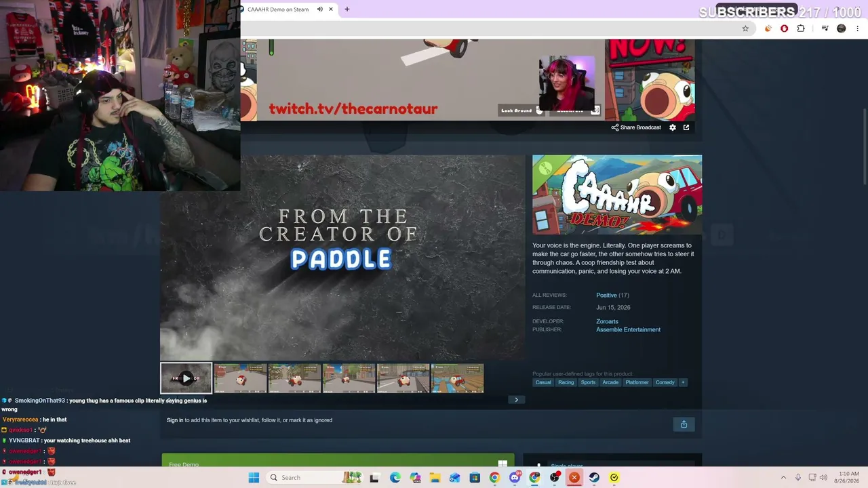Open publisher Assemble Entertainment page
Screen dimensions: 868x488
(628, 329)
